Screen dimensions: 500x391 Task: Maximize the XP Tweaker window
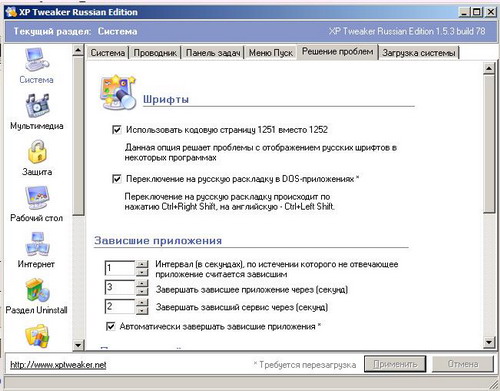pyautogui.click(x=477, y=12)
